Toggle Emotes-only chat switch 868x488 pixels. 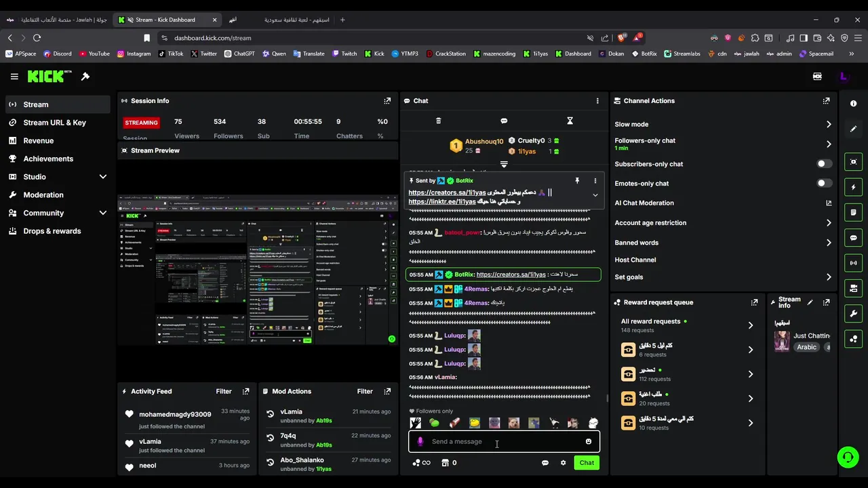824,183
